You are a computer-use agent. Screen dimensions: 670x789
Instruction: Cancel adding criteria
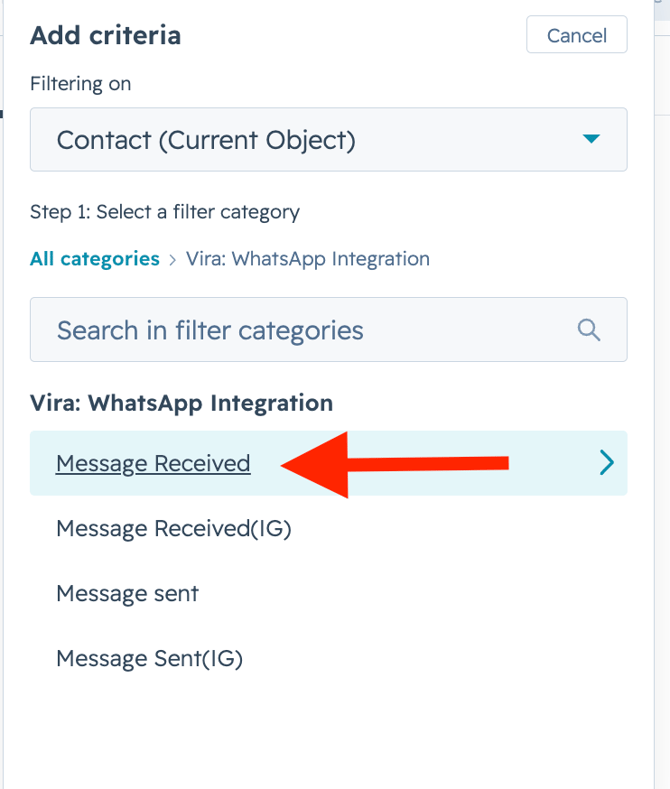coord(576,35)
